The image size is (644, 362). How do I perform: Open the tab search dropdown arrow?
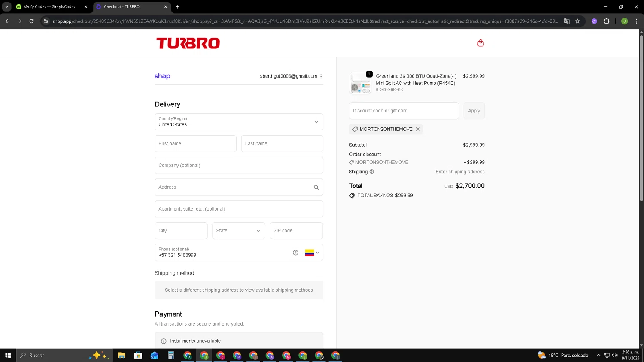click(x=6, y=7)
